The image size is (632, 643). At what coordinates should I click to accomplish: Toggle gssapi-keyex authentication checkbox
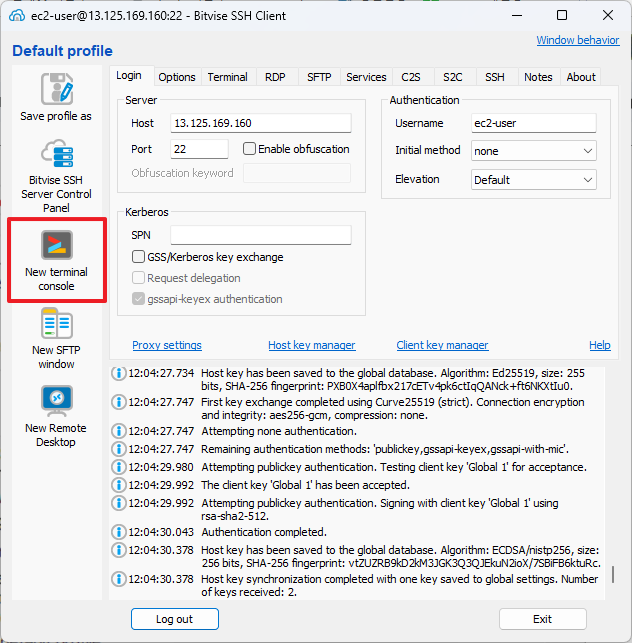point(138,299)
